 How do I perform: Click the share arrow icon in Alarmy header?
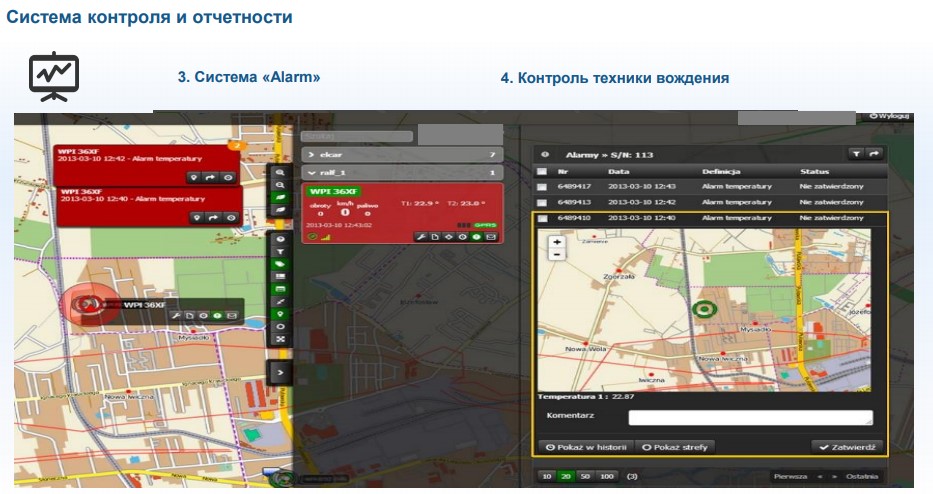pos(873,154)
